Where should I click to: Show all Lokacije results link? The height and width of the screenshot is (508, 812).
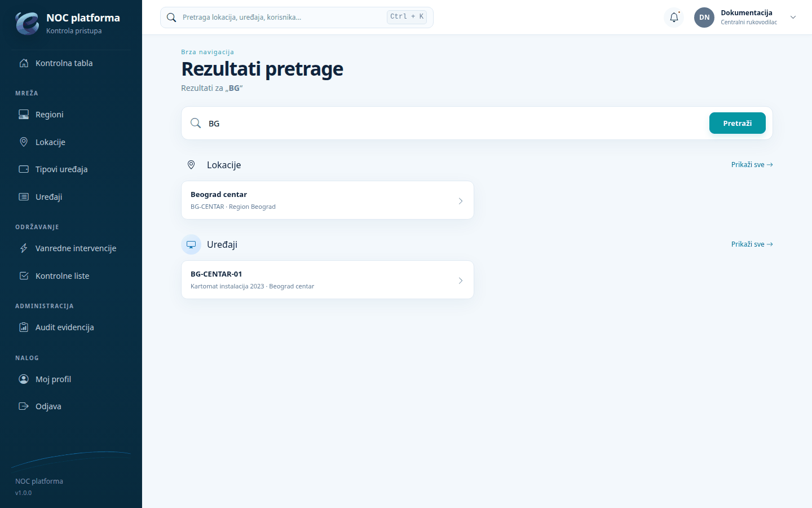[752, 165]
